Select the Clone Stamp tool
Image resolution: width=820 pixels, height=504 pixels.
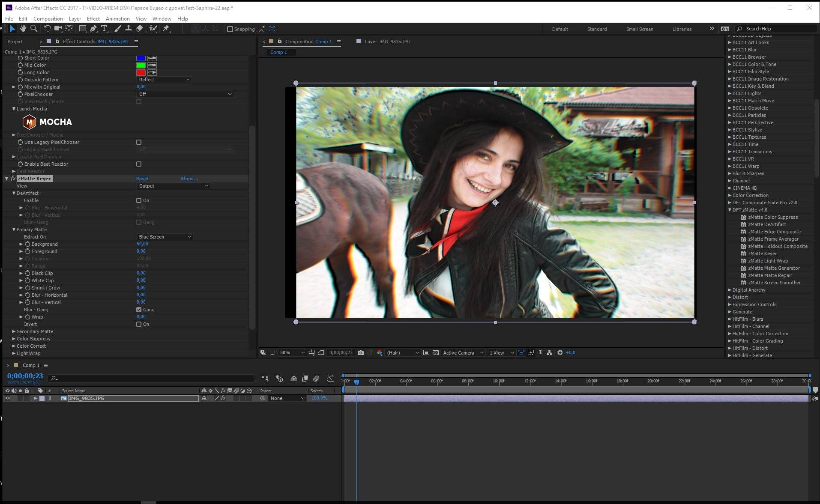(128, 29)
